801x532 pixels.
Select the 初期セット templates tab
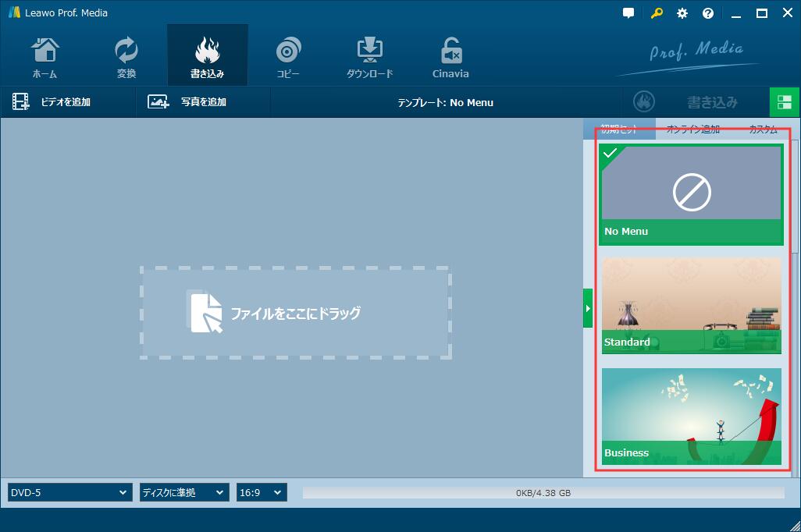619,129
